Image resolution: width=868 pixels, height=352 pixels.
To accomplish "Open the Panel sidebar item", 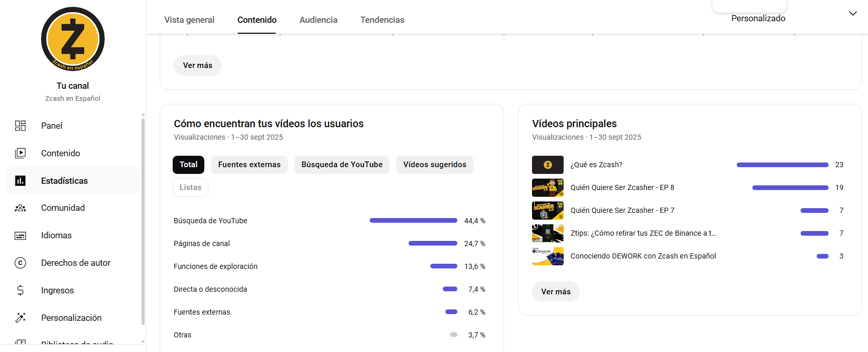I will [73, 126].
